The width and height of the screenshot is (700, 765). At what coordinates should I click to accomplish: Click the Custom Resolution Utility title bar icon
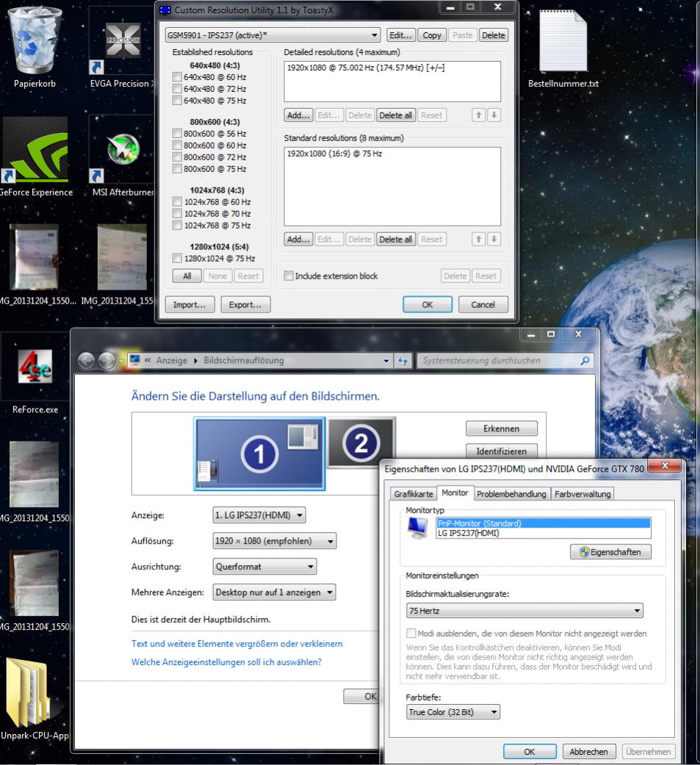166,10
